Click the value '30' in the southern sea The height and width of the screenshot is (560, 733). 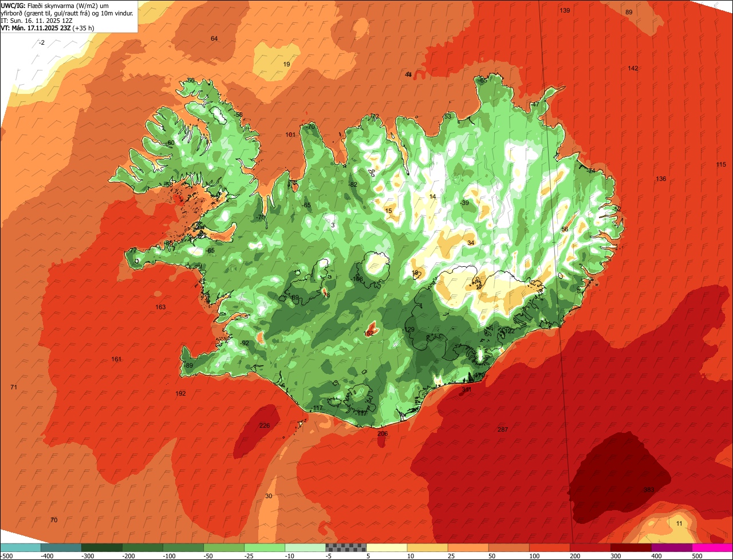(269, 496)
